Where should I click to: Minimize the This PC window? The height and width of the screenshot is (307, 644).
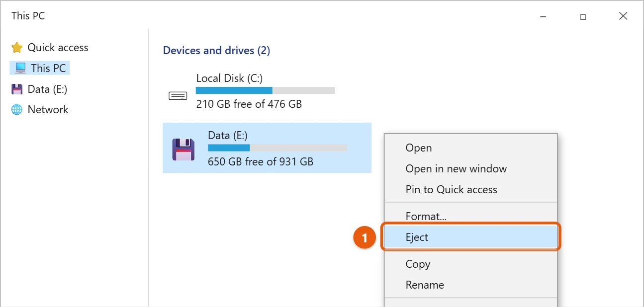[543, 16]
